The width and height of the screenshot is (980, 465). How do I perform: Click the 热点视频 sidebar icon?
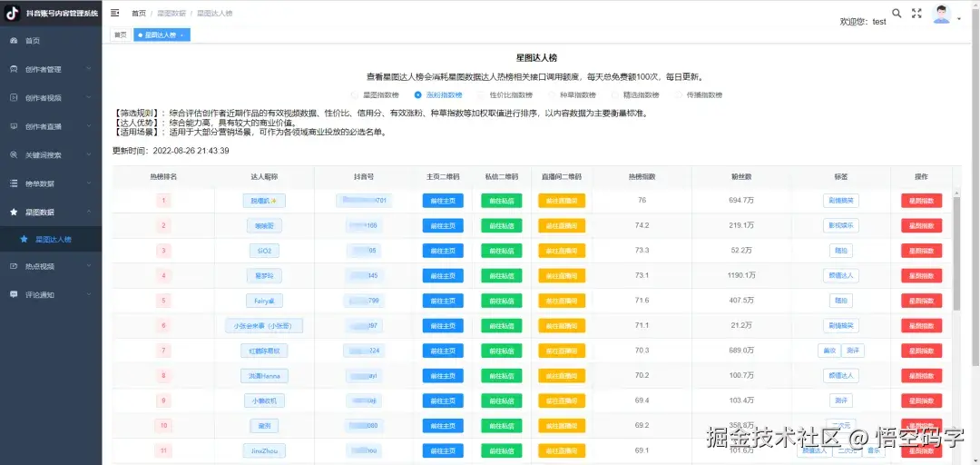click(x=14, y=266)
